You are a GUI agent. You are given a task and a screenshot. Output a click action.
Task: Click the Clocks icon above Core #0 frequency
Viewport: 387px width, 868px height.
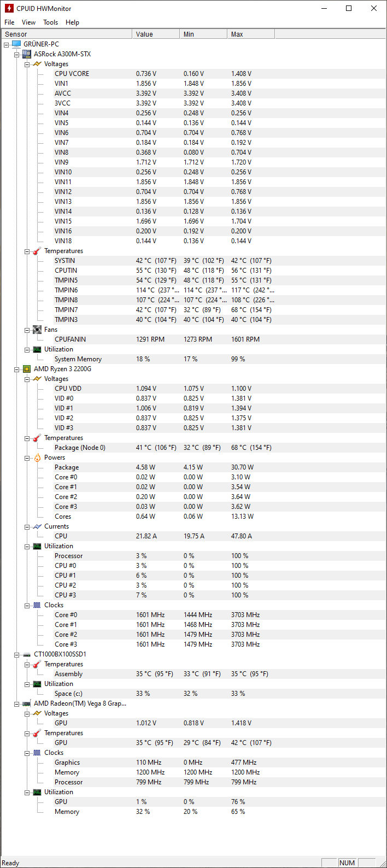[x=37, y=605]
